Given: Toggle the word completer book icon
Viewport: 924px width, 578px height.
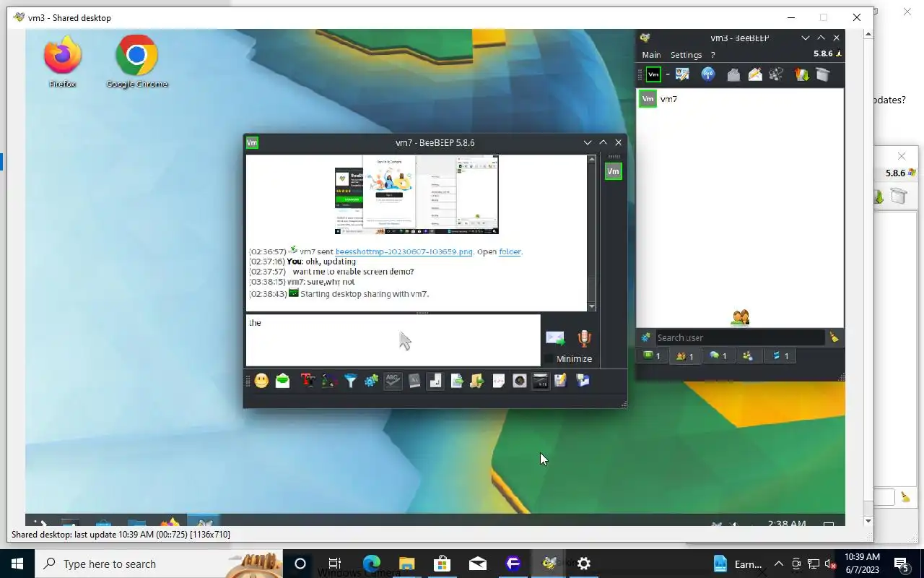Looking at the screenshot, I should [414, 381].
